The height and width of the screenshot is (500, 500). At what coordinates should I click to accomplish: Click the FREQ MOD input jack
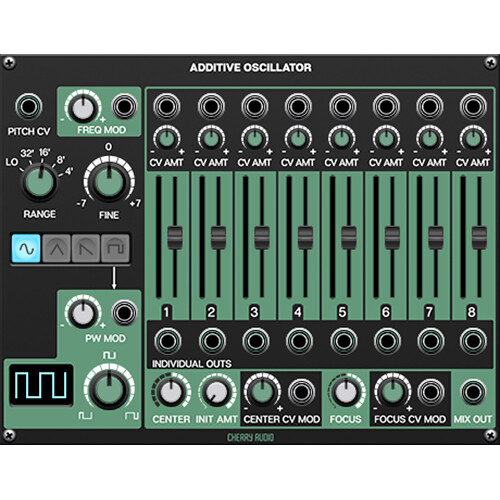pyautogui.click(x=124, y=107)
